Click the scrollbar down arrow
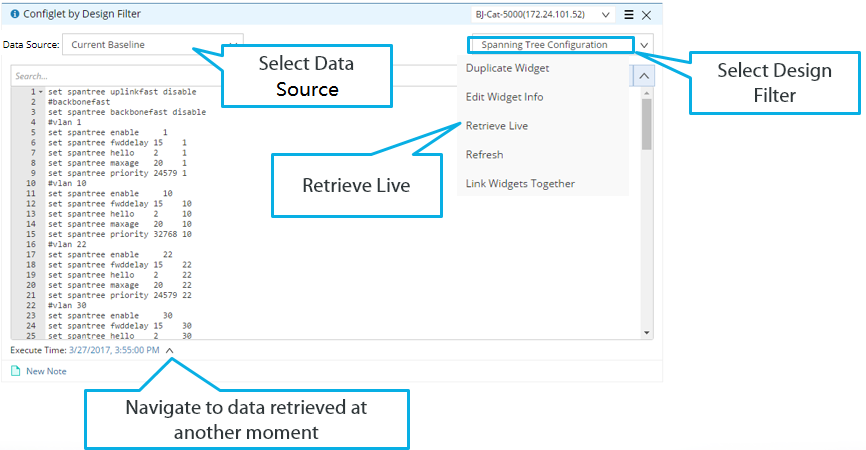 click(646, 333)
